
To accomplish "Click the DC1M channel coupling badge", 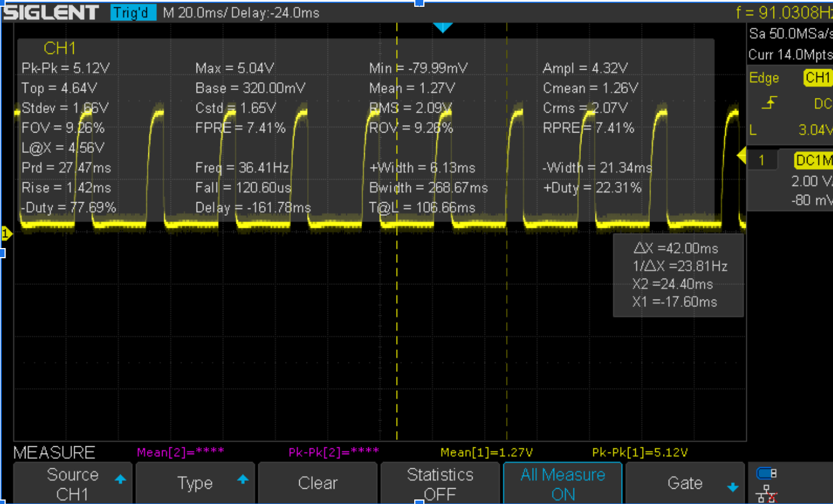I will [814, 160].
